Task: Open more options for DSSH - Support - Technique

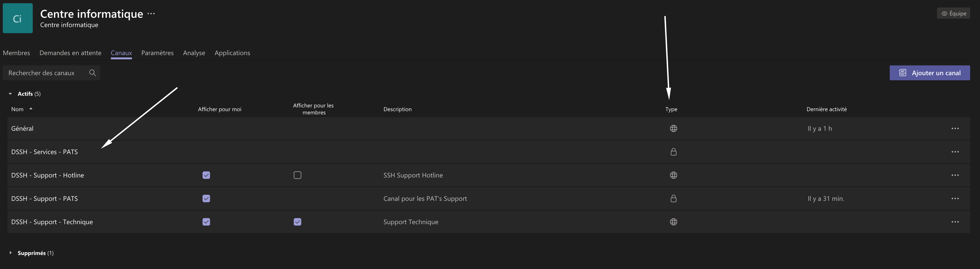Action: 955,222
